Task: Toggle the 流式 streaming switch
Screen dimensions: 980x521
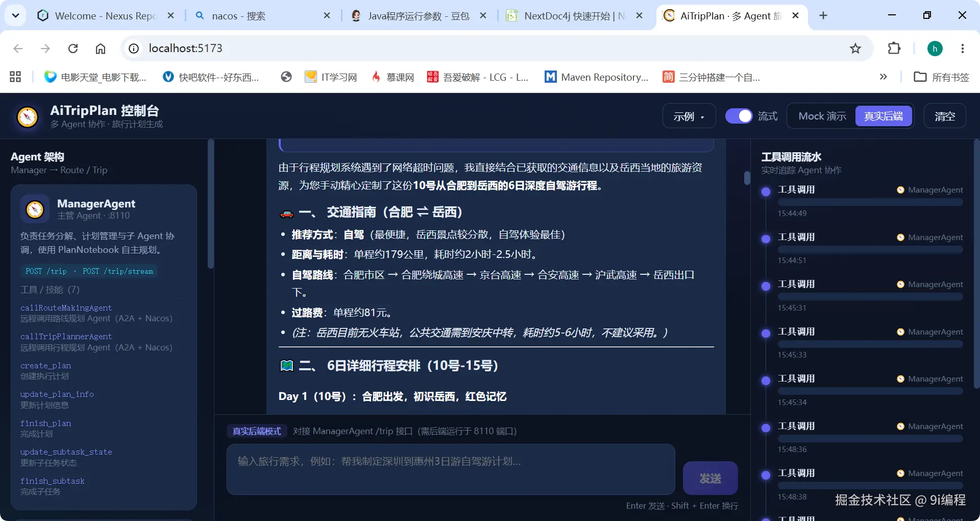Action: coord(739,116)
